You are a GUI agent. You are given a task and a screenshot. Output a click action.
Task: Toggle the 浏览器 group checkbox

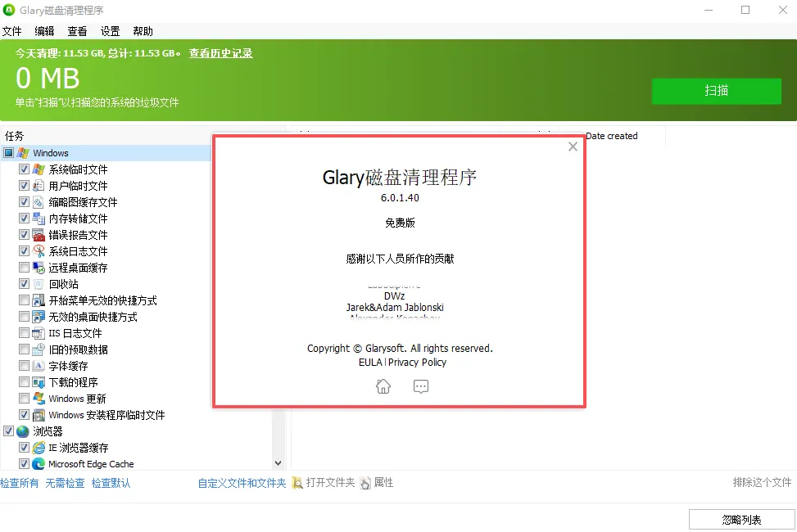(x=9, y=431)
